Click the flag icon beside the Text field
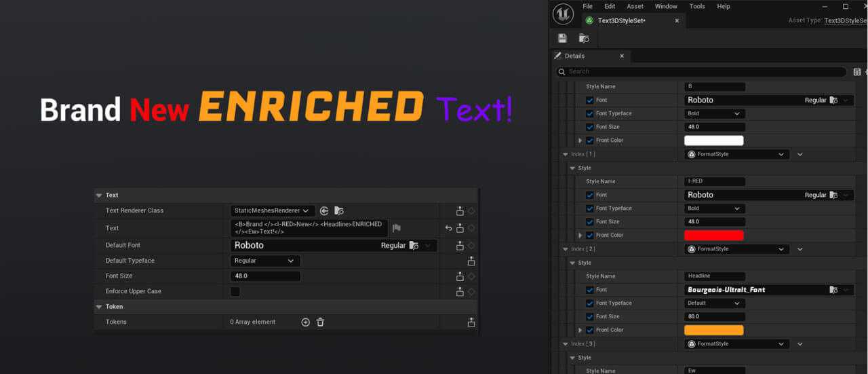 tap(397, 228)
